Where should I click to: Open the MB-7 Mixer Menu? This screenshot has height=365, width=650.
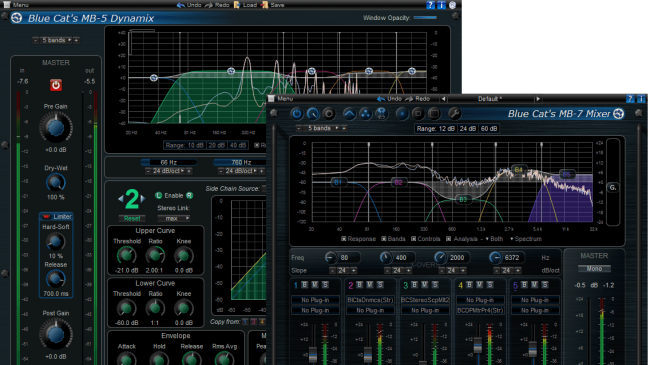click(281, 99)
